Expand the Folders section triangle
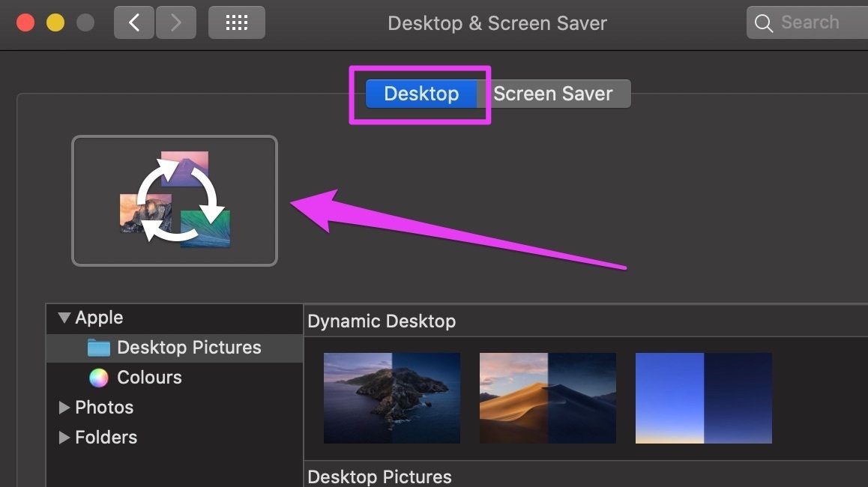The width and height of the screenshot is (868, 487). 64,438
